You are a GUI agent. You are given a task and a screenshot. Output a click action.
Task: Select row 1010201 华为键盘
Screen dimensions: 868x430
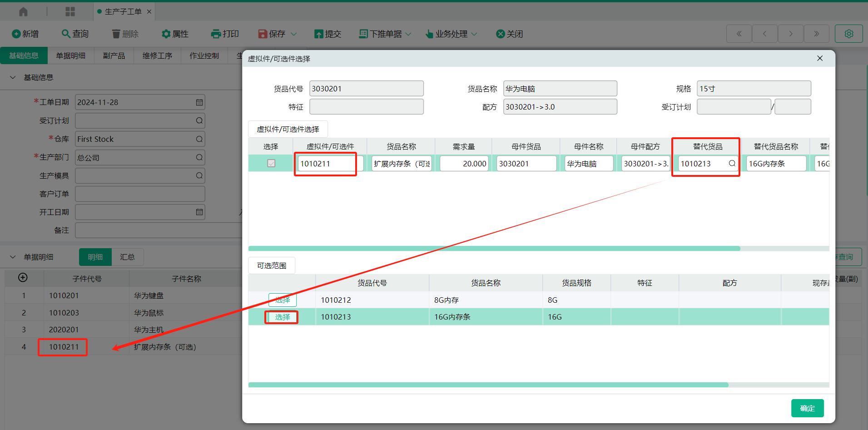[124, 295]
